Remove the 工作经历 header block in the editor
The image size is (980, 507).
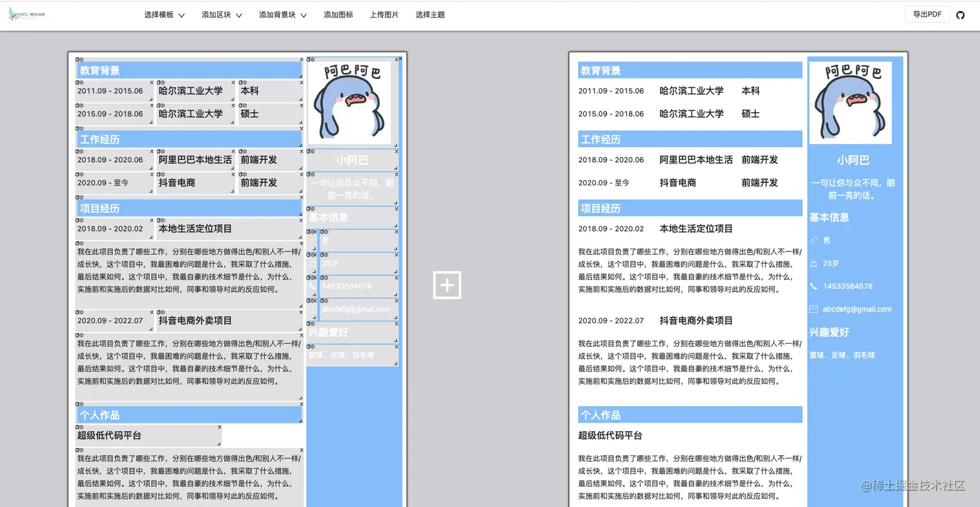(x=301, y=128)
